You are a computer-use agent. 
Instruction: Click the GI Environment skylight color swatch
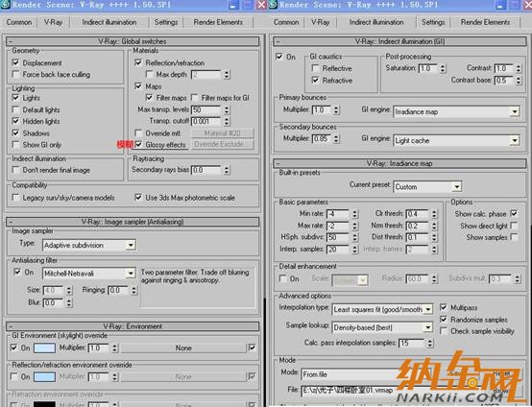click(44, 348)
